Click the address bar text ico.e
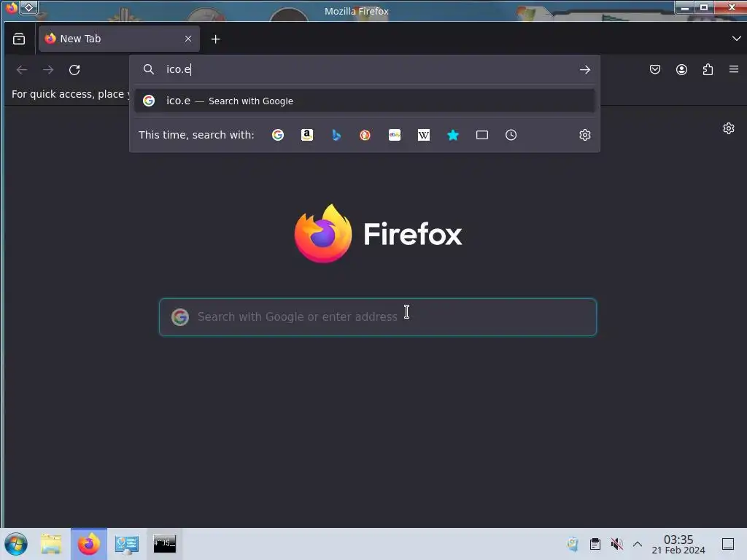Viewport: 747px width, 560px height. pos(178,69)
